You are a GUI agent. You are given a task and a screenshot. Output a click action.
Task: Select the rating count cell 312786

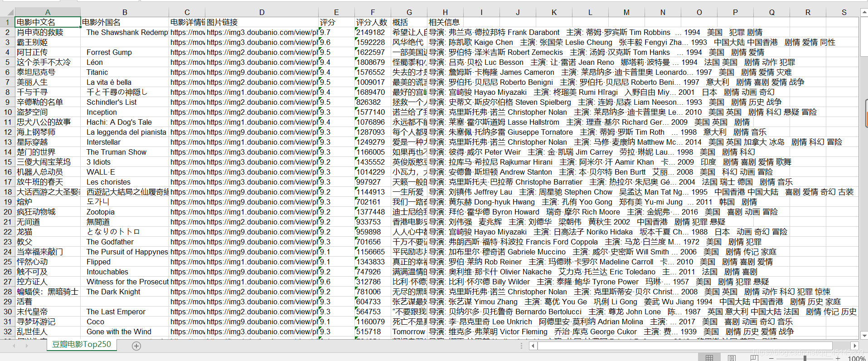[x=373, y=282]
